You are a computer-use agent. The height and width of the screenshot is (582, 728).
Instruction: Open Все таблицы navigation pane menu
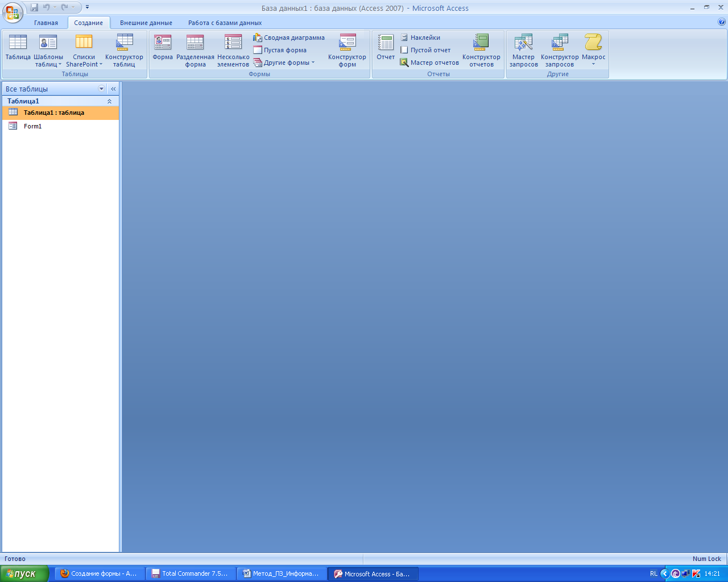click(x=102, y=89)
